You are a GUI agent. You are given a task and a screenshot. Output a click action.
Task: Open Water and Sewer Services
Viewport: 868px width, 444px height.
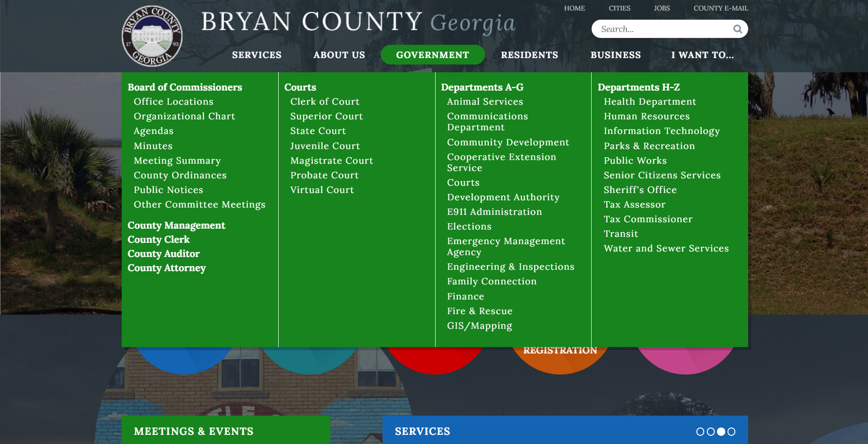pos(666,248)
